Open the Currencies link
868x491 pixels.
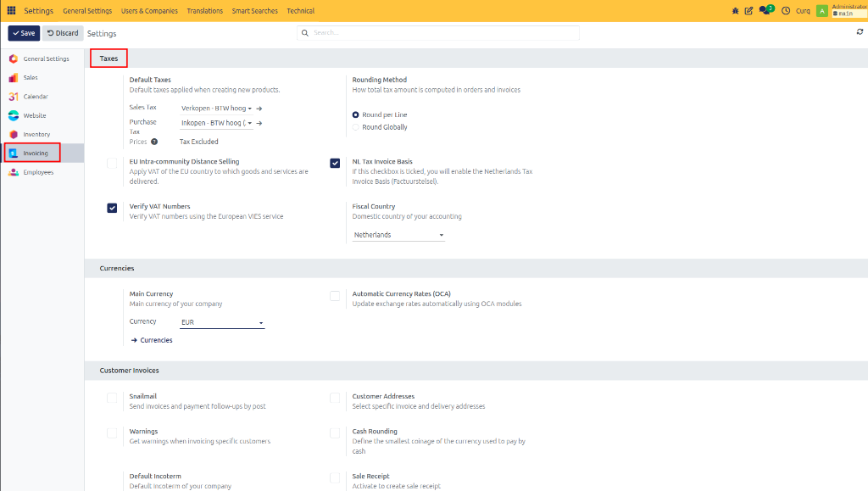[152, 340]
